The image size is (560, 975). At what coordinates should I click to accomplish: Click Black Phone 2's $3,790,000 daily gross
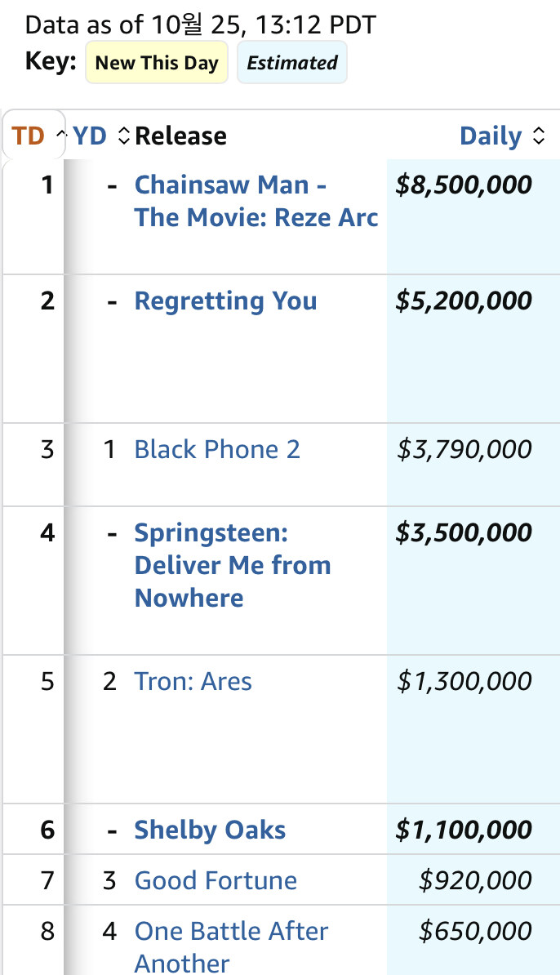point(464,449)
